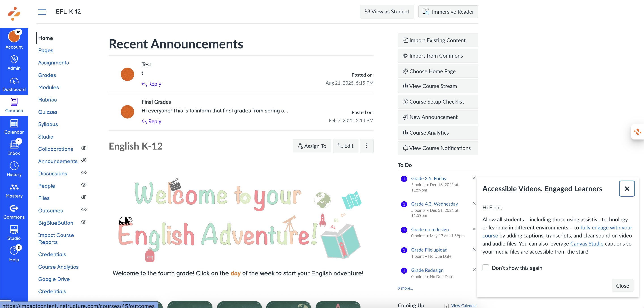This screenshot has height=308, width=644.
Task: Follow the Canvas Studio link in popup
Action: (x=587, y=243)
